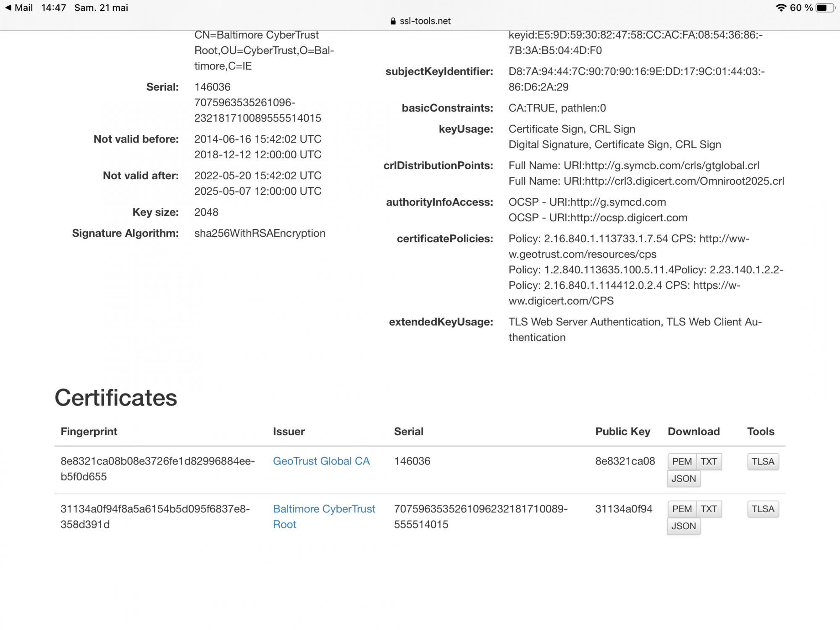Click the Certificates section heading

coord(116,397)
